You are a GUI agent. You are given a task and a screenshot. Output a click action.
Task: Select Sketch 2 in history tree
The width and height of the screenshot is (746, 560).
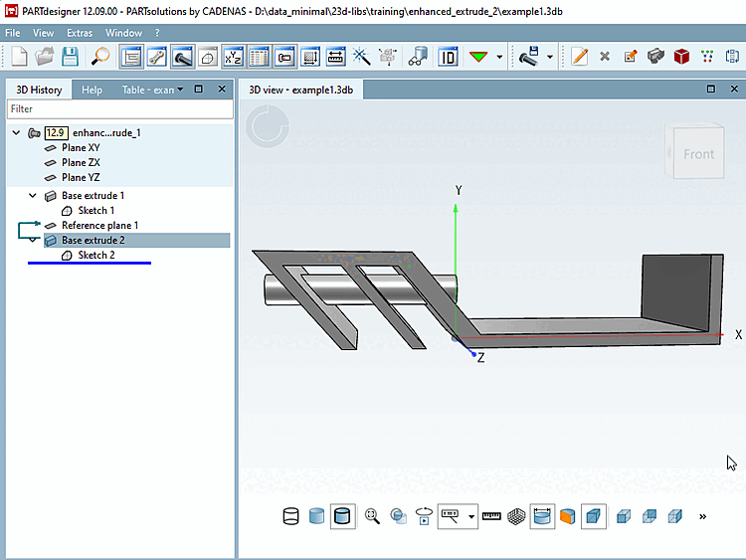coord(95,256)
